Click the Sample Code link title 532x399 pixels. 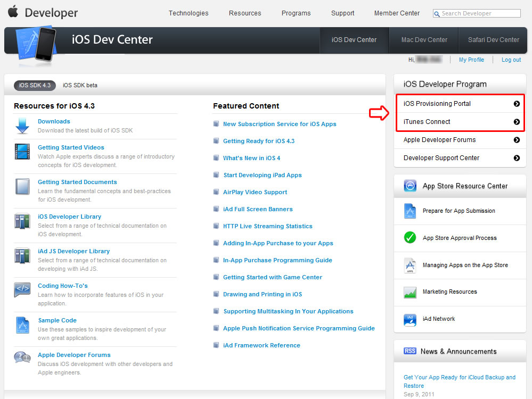58,320
